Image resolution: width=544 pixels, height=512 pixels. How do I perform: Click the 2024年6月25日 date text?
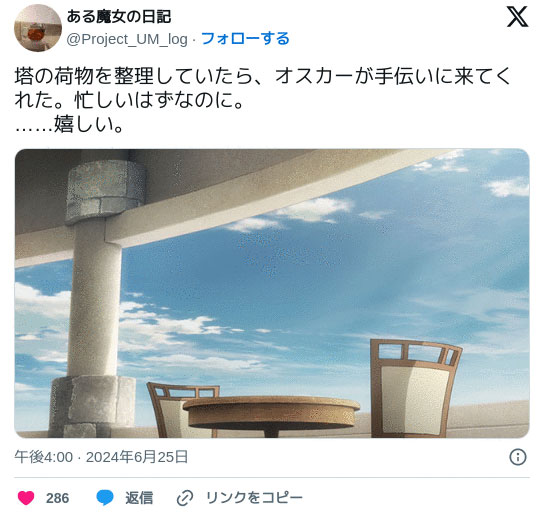pyautogui.click(x=137, y=457)
